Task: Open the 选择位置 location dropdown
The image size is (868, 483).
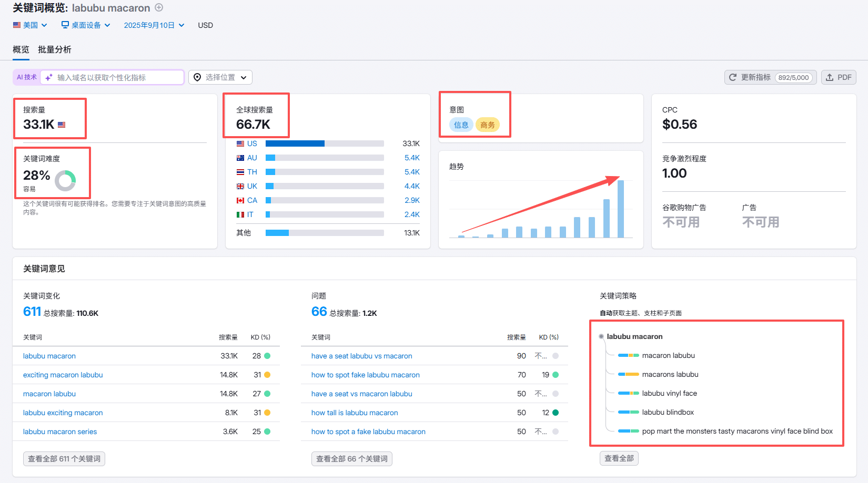Action: click(x=220, y=77)
